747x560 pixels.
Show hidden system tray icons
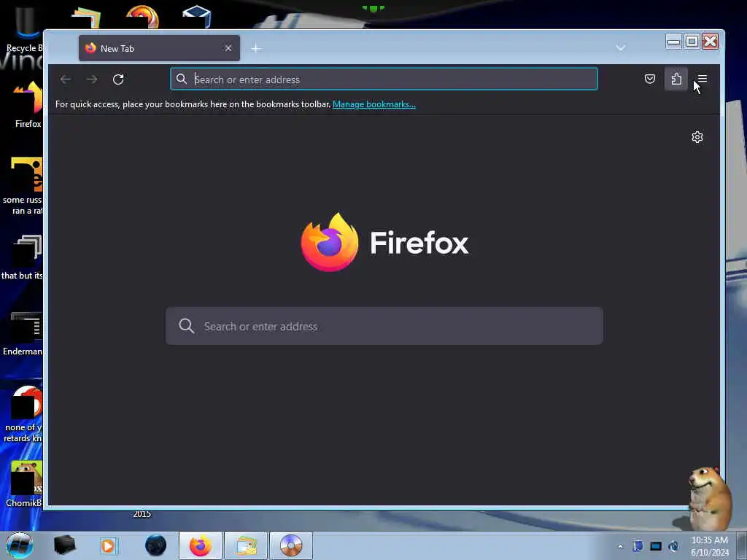coord(620,546)
